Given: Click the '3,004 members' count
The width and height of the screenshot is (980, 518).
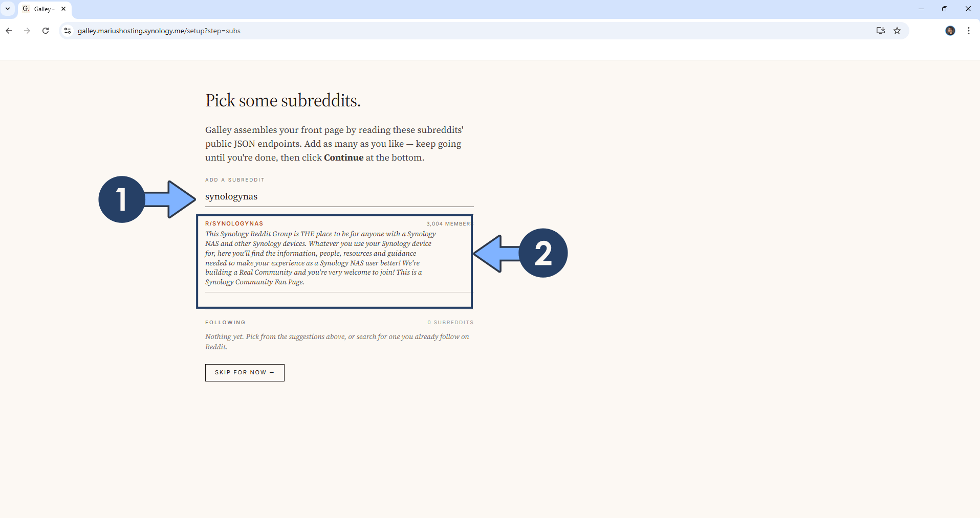Looking at the screenshot, I should click(x=449, y=223).
